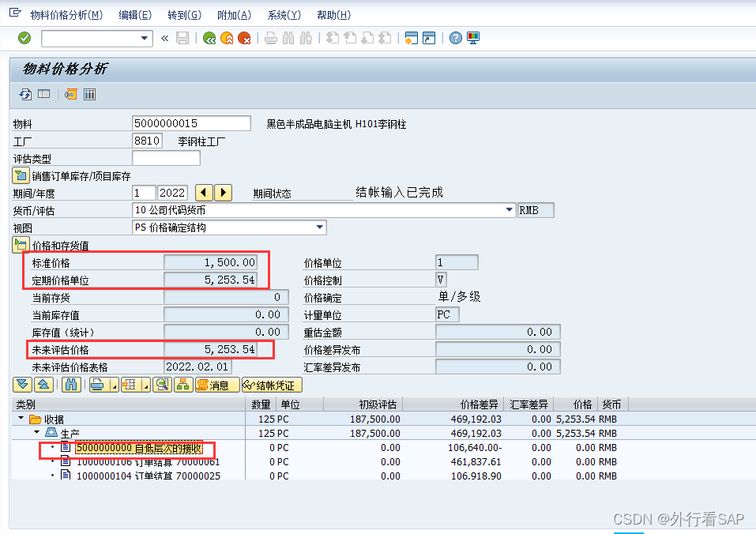
Task: Click the 年度 field showing 2022
Action: (x=172, y=193)
